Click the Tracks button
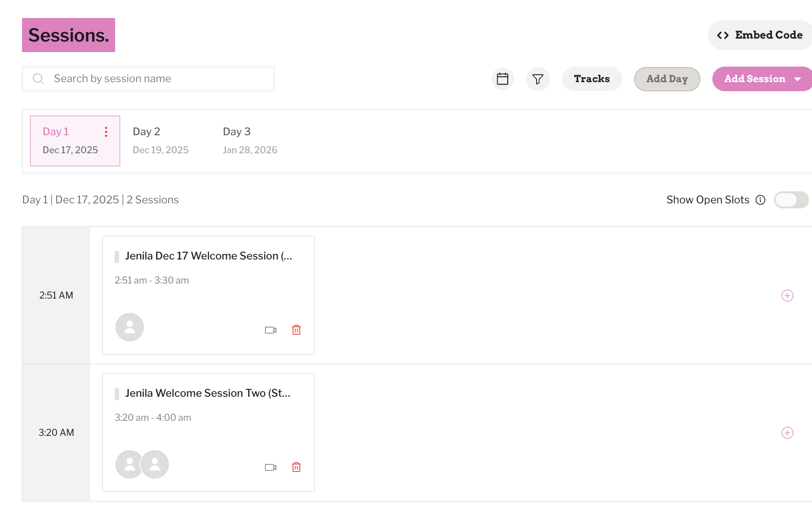The image size is (812, 520). (x=592, y=79)
